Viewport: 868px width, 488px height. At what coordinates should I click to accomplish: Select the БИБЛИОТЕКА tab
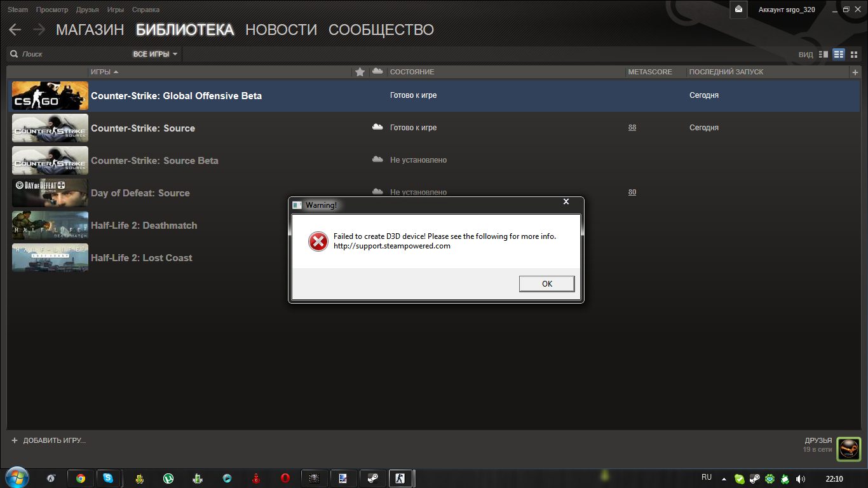click(x=185, y=30)
